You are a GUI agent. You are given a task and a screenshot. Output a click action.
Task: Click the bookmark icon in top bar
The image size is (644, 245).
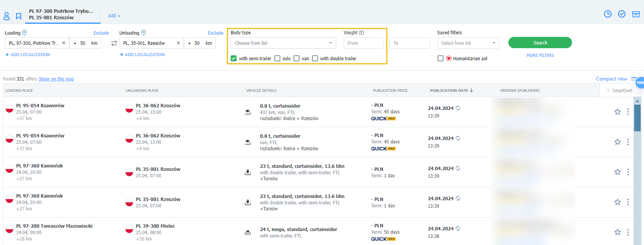pyautogui.click(x=18, y=16)
